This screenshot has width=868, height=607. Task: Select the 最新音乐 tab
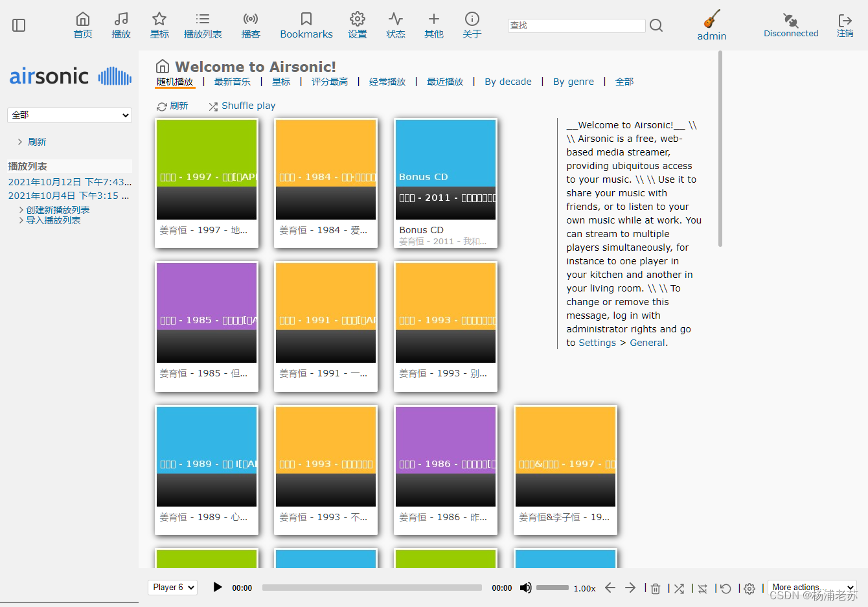point(232,82)
